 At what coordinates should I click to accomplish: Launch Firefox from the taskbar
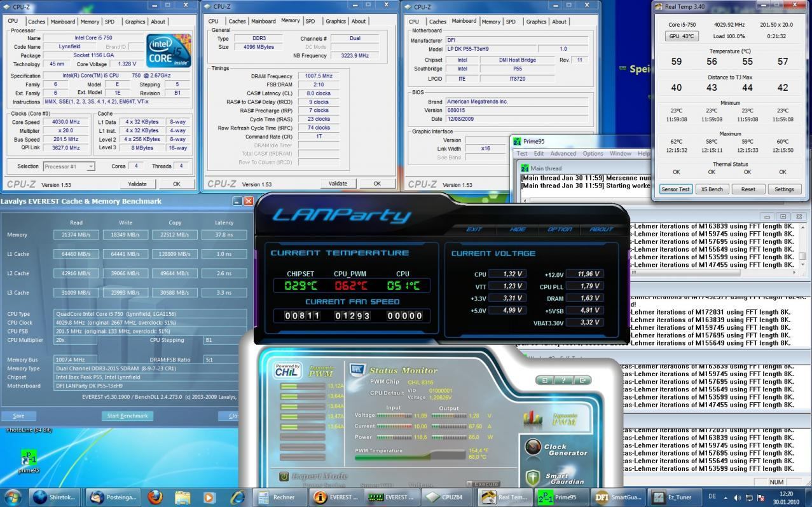(x=155, y=497)
